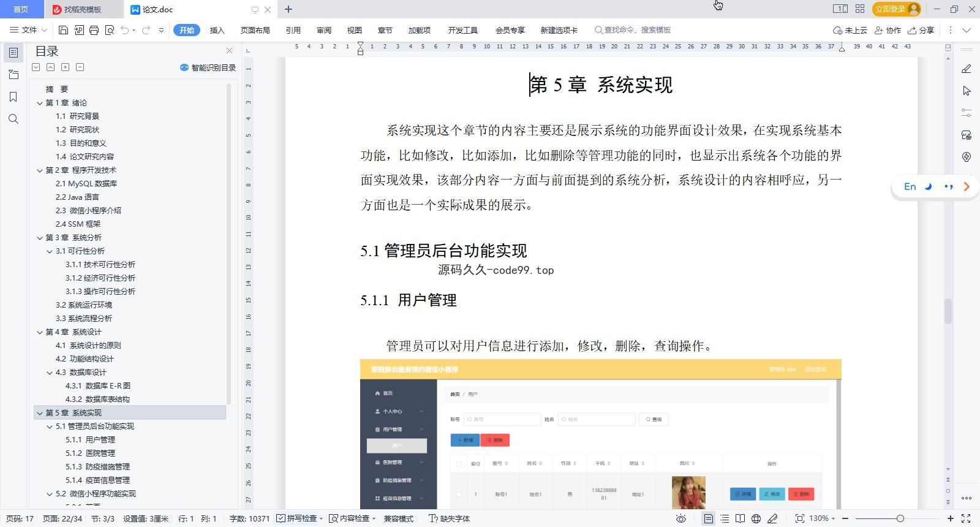Image resolution: width=980 pixels, height=527 pixels.
Task: Click 缺失字体 in the status bar
Action: click(450, 518)
